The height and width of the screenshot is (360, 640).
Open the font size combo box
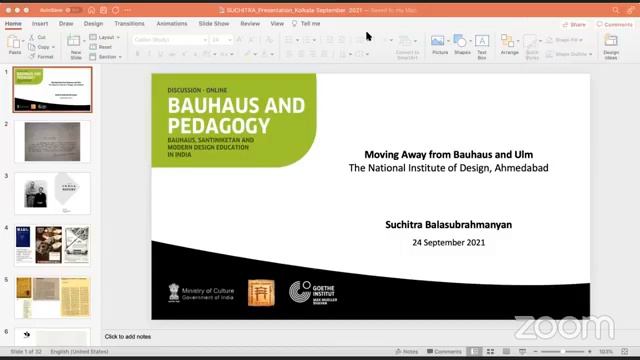222,40
